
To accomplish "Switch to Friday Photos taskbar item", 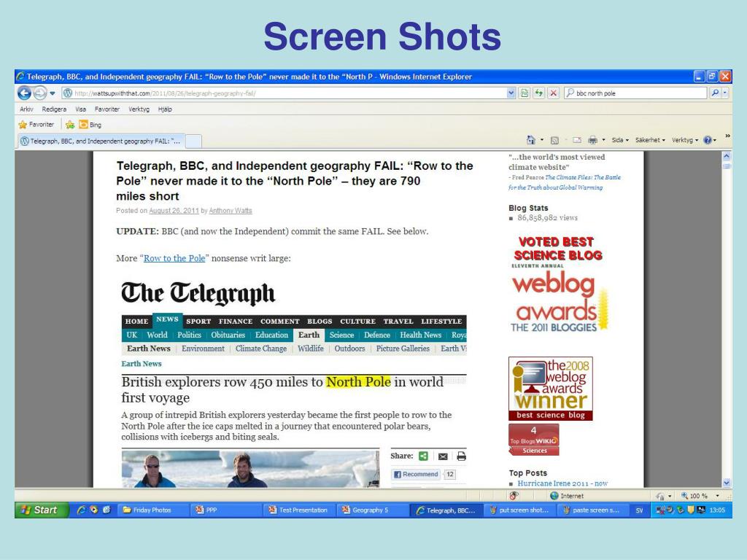I will pos(153,510).
